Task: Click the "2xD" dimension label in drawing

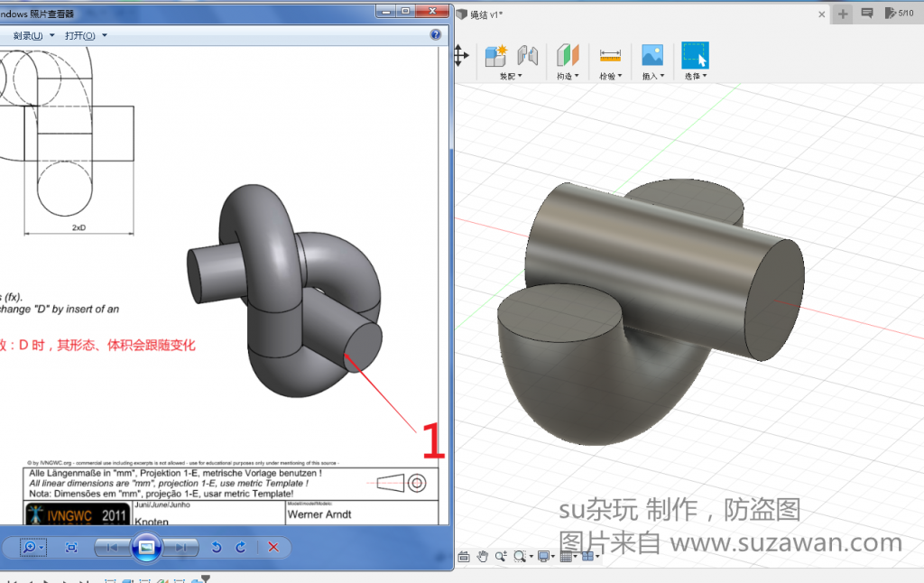Action: point(79,227)
